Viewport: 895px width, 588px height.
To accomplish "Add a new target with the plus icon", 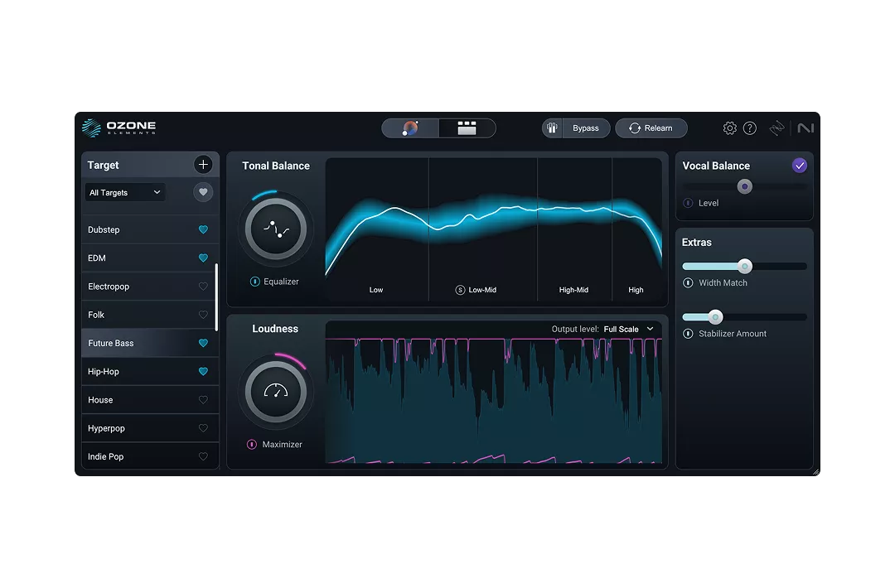I will coord(203,164).
